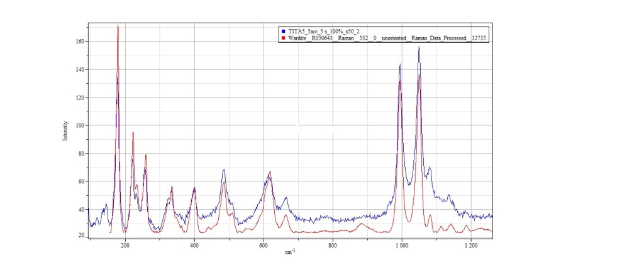The height and width of the screenshot is (262, 644).
Task: Click the 800 tick on x-axis
Action: (x=332, y=244)
